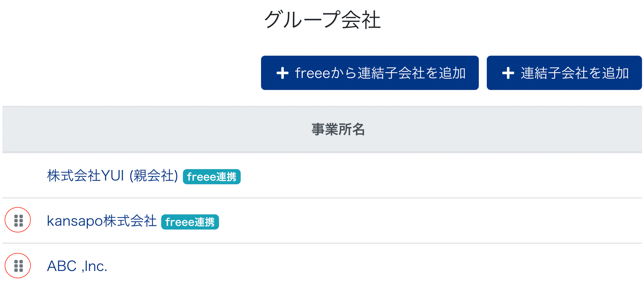The image size is (644, 286).
Task: Select blank area of kansapo株式会社 row
Action: click(409, 221)
